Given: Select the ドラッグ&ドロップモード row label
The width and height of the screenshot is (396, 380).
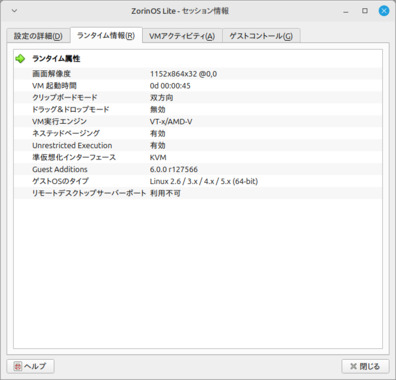Looking at the screenshot, I should pos(71,109).
